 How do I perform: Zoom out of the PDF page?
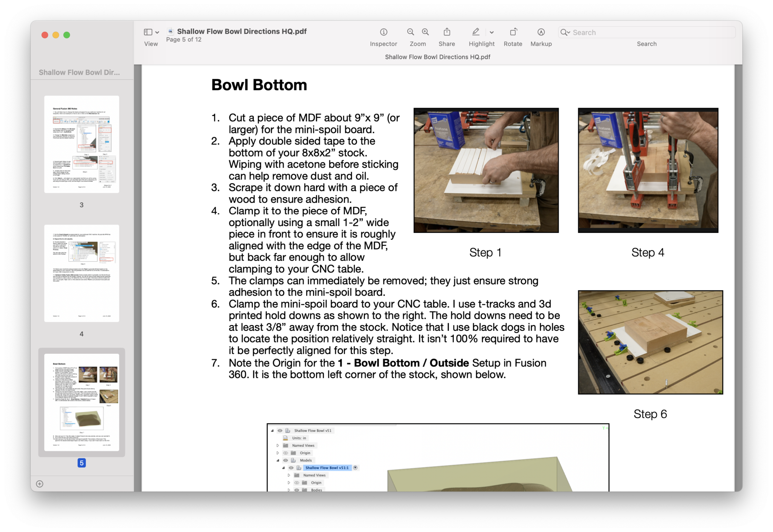(x=410, y=32)
